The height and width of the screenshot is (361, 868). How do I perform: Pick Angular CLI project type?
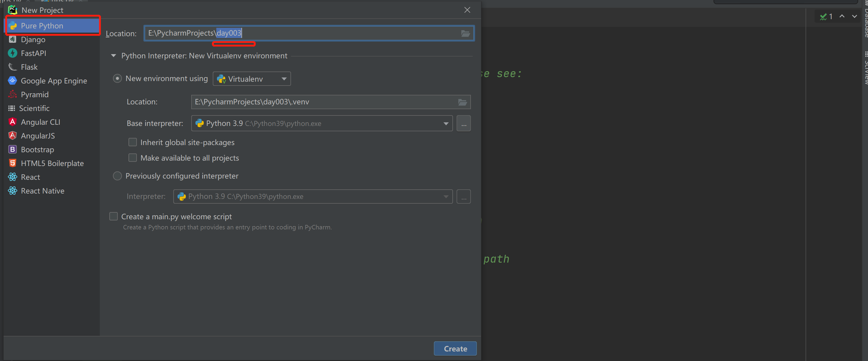[x=52, y=122]
